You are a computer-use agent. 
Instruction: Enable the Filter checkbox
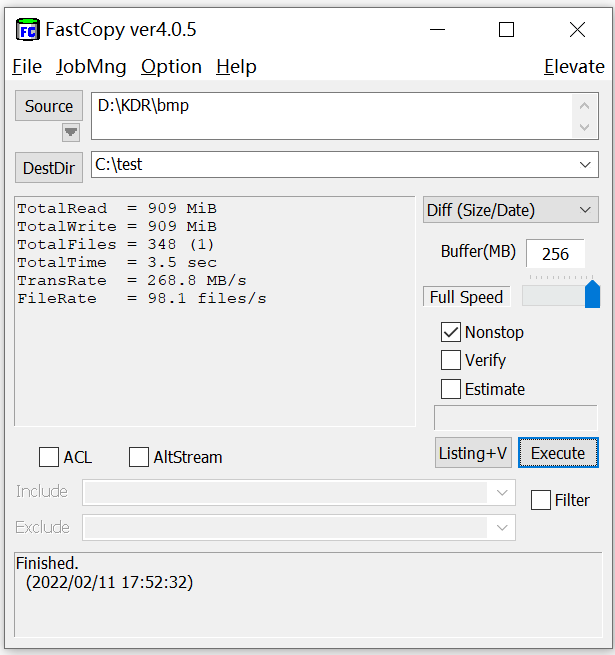[x=541, y=500]
